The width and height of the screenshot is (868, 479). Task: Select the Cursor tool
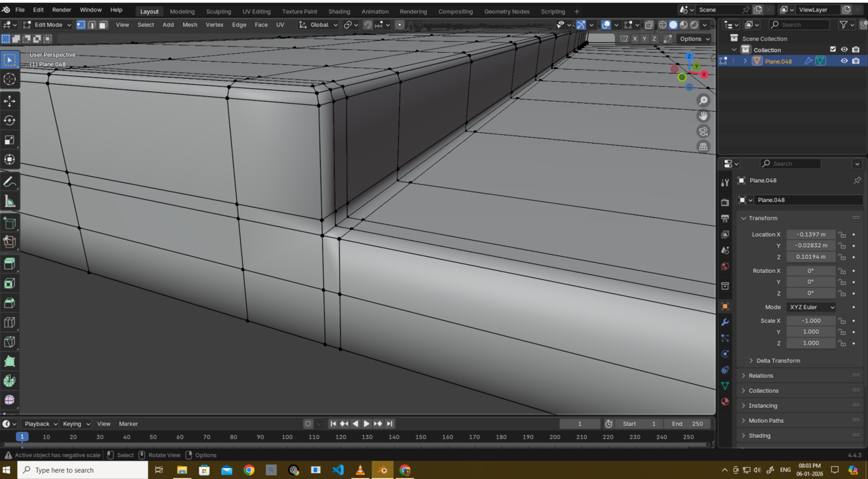point(9,79)
